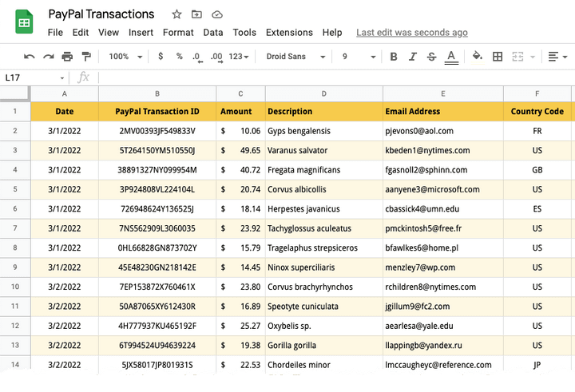Rename the PayPal Transactions title
Image resolution: width=575 pixels, height=392 pixels.
pos(101,14)
